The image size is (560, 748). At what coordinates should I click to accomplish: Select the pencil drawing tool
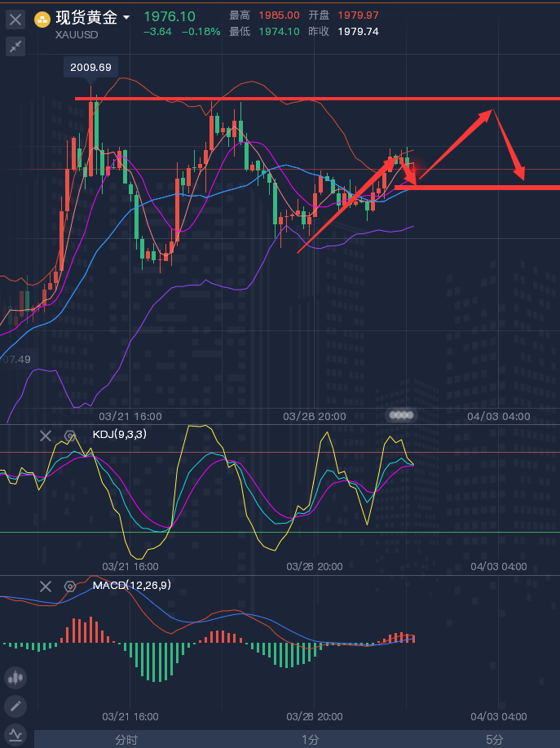tap(15, 706)
